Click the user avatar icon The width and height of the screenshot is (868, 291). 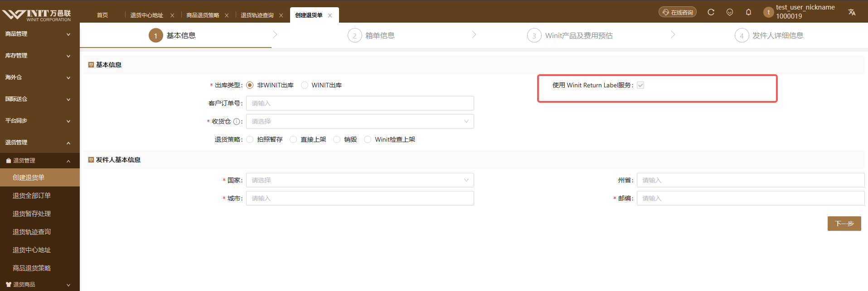[768, 12]
